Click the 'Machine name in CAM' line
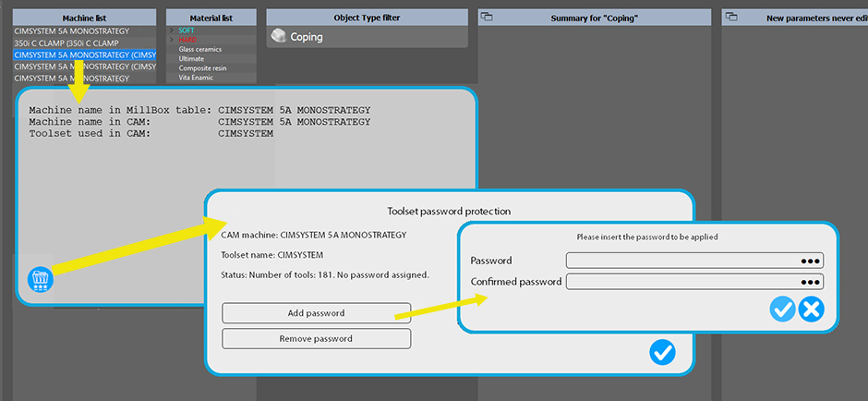Viewport: 868px width, 401px height. (x=199, y=121)
